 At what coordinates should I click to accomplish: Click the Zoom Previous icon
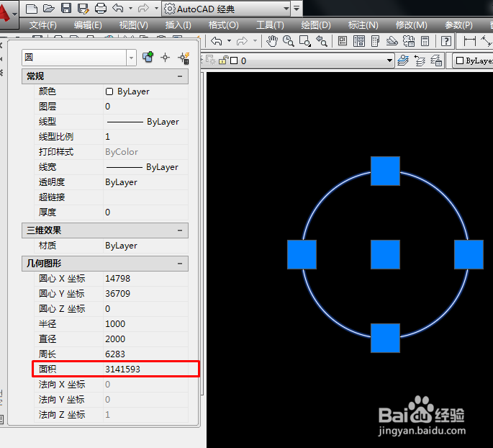coord(322,41)
